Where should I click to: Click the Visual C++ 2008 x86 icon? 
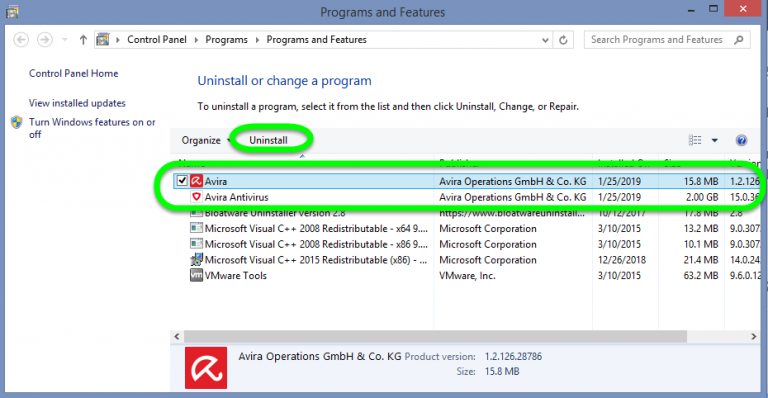(x=196, y=244)
